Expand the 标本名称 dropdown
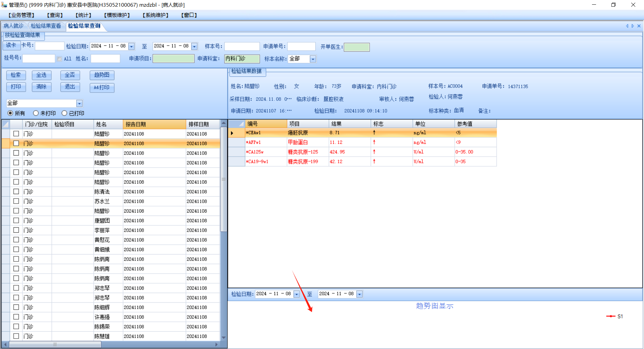Screen dimensions: 644x349 313,59
